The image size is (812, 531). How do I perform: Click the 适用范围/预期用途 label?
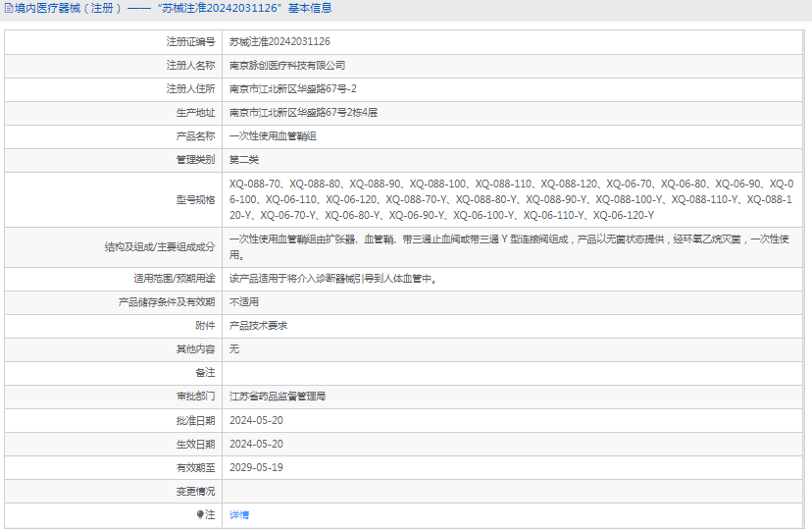pos(174,279)
